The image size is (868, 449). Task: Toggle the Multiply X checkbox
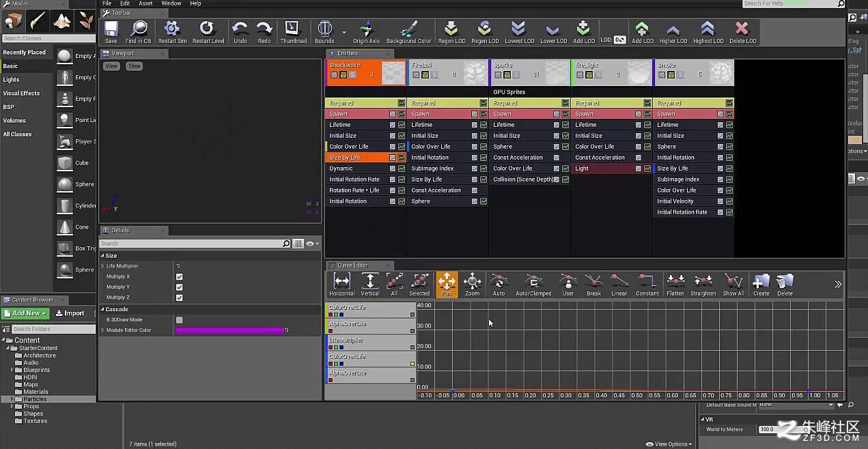(x=179, y=277)
